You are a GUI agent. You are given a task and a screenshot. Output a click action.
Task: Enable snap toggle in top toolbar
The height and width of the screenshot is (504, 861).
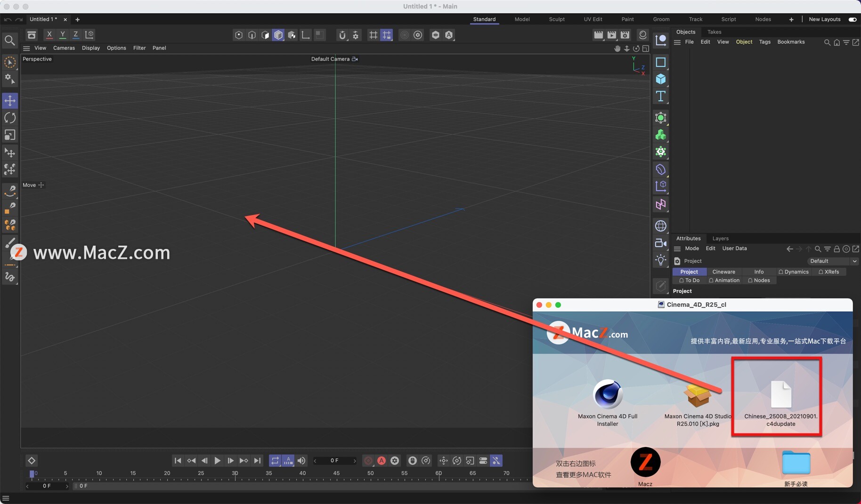coord(342,35)
